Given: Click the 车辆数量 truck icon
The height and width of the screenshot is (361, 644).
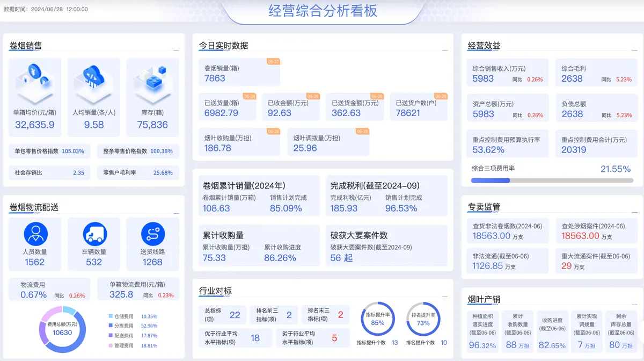Looking at the screenshot, I should coord(94,234).
